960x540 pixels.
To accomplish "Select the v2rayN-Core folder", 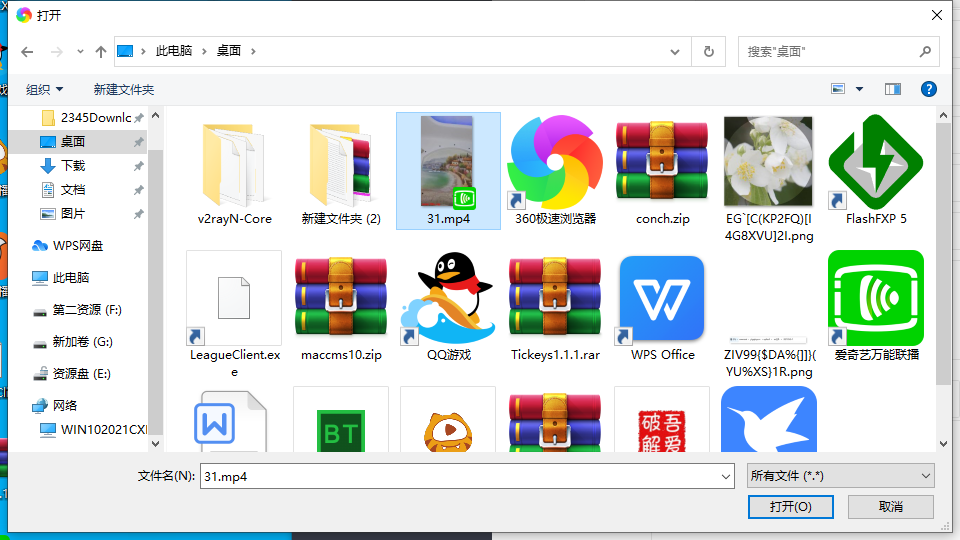I will pyautogui.click(x=234, y=171).
